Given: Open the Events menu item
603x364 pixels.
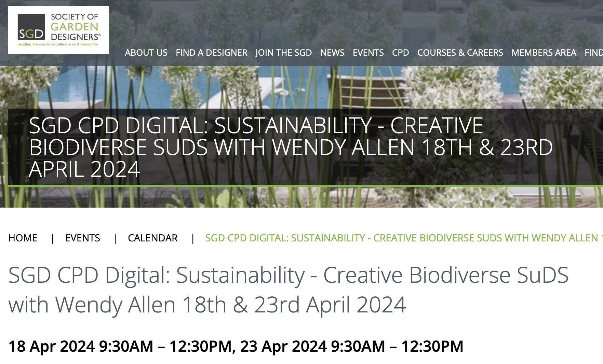Looking at the screenshot, I should [x=368, y=53].
